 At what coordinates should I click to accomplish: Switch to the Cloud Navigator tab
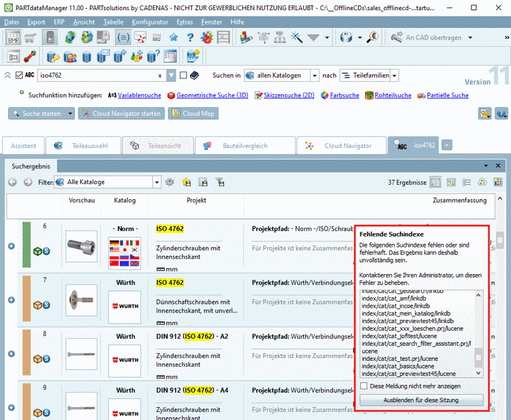click(x=341, y=145)
